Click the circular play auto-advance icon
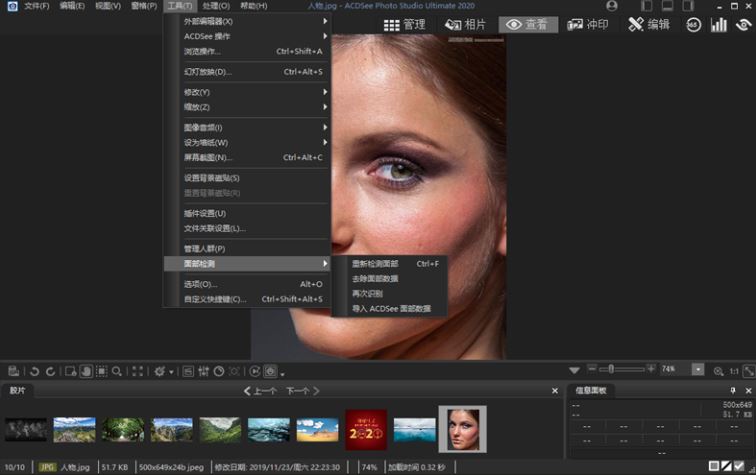The image size is (756, 475). [x=255, y=371]
